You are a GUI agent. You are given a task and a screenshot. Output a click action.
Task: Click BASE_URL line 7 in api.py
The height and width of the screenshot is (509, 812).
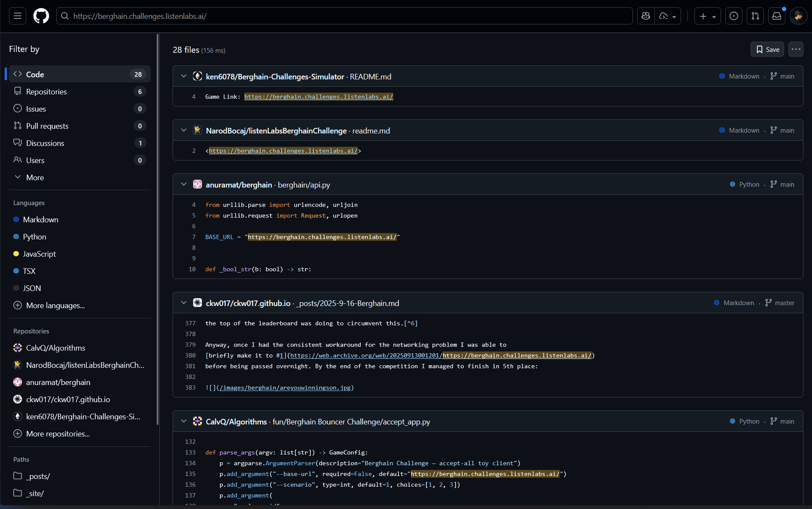tap(302, 237)
